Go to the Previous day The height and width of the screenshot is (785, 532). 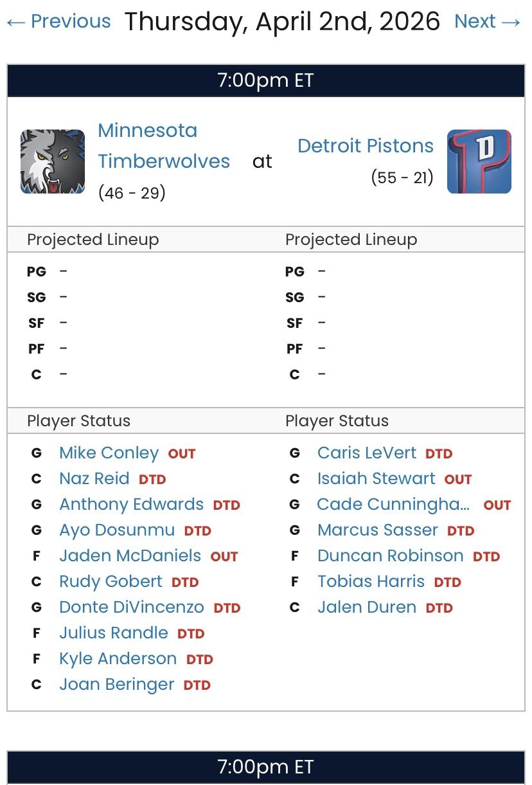(58, 21)
